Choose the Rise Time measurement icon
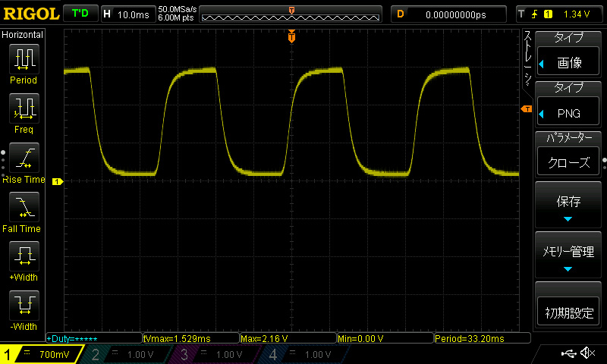Viewport: 607px width, 364px height. coord(24,158)
